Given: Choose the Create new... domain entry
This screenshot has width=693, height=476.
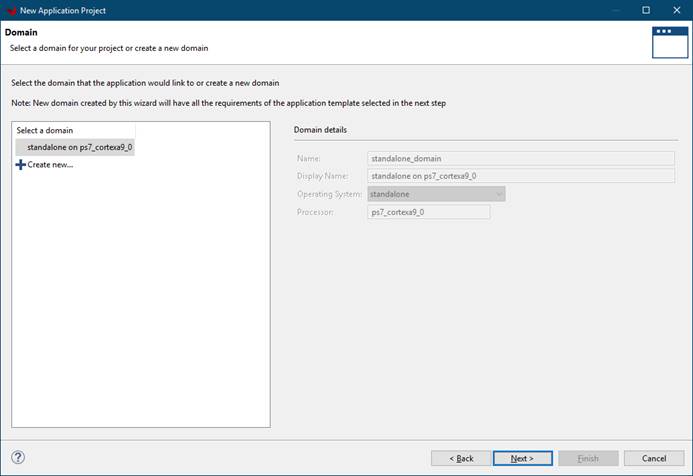Looking at the screenshot, I should click(50, 164).
